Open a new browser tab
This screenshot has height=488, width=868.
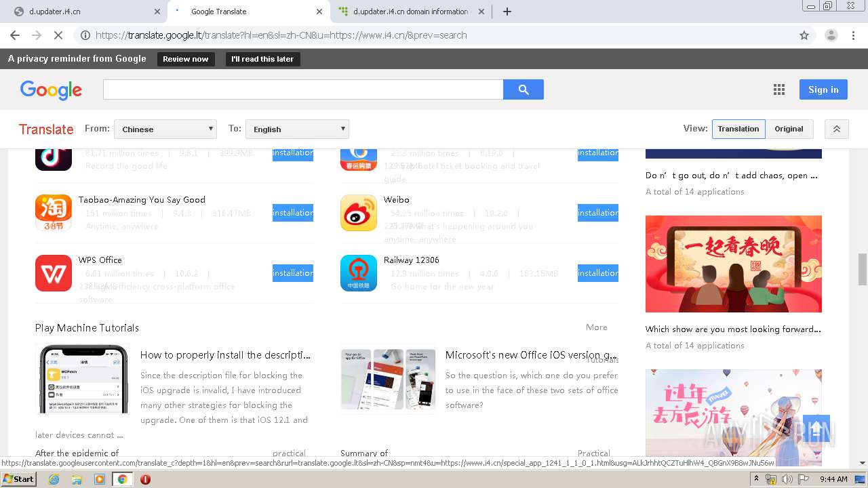pos(507,12)
